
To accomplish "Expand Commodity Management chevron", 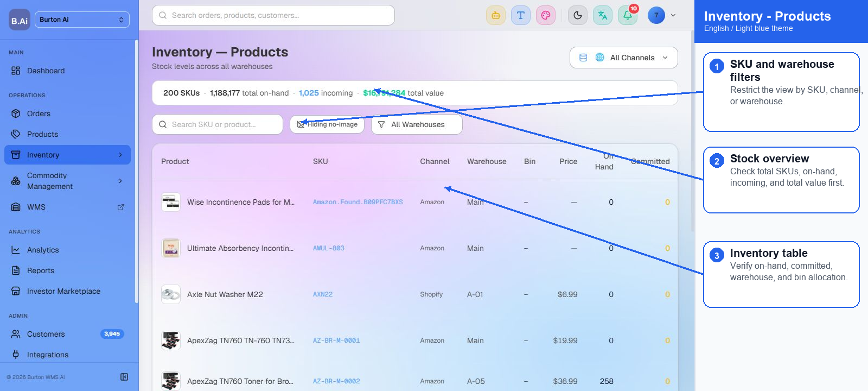I will pos(120,181).
